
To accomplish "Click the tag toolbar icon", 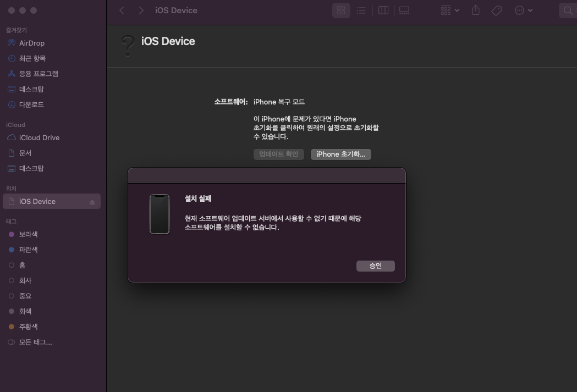I will coord(497,10).
